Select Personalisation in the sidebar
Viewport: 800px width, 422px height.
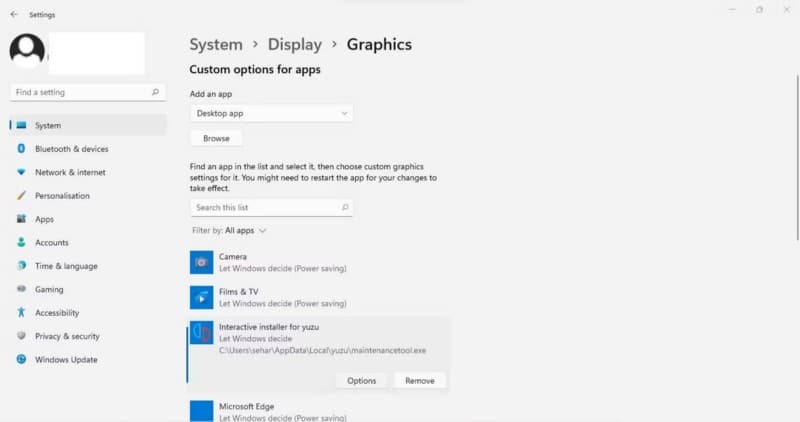(88, 195)
